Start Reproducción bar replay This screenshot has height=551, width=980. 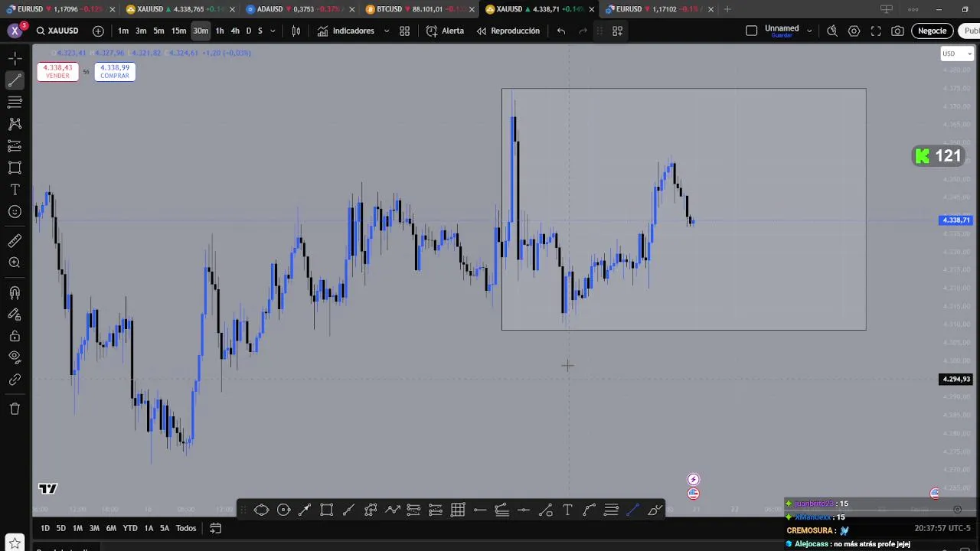point(508,31)
